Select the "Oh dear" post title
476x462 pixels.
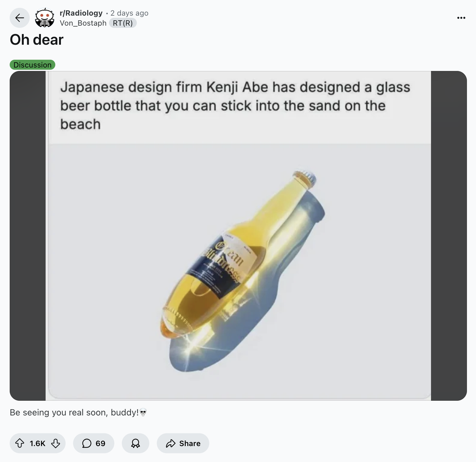coord(37,39)
